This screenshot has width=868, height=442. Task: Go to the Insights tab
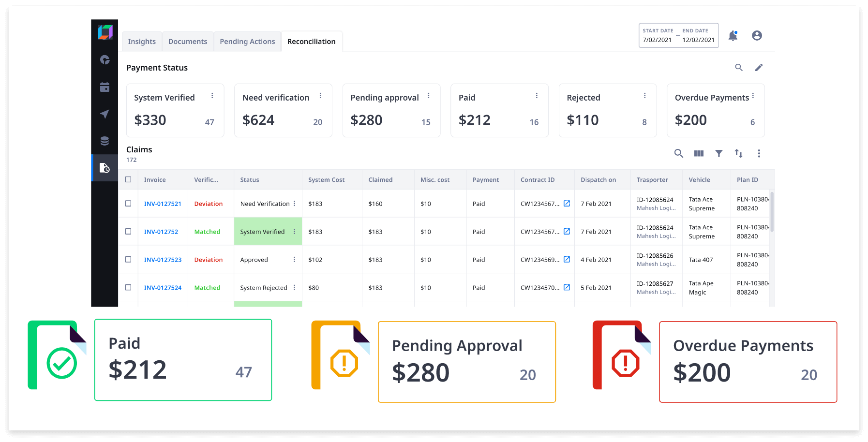click(141, 41)
